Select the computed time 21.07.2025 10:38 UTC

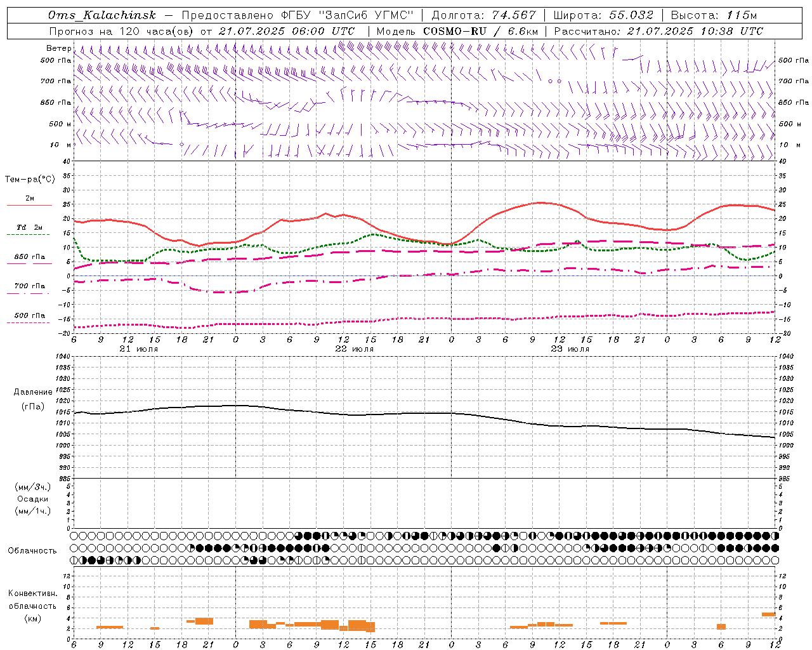[695, 30]
